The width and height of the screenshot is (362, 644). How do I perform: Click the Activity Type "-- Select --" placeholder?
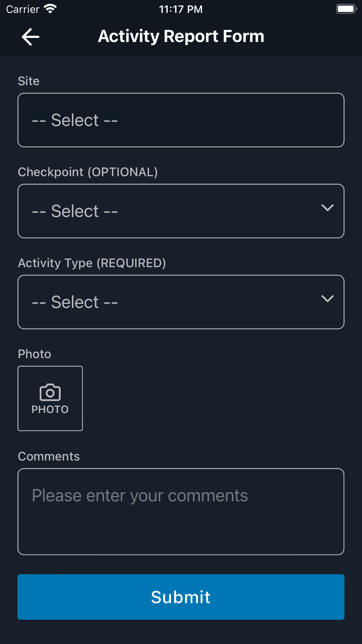[75, 302]
